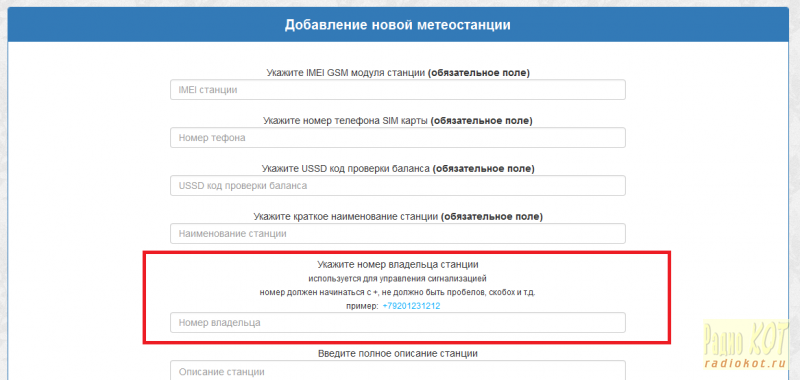Click the Наименование станции input field

pos(397,234)
